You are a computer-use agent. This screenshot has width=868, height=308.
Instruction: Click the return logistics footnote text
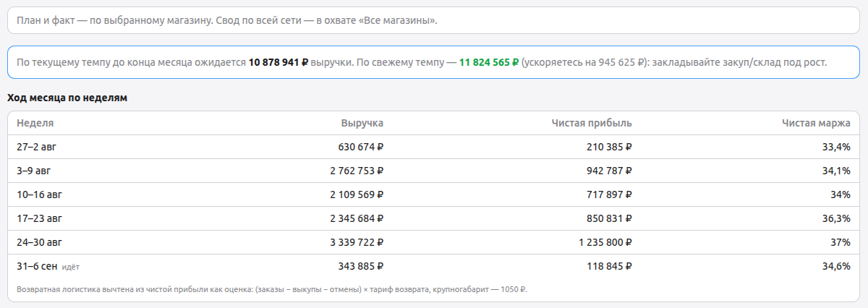point(272,290)
